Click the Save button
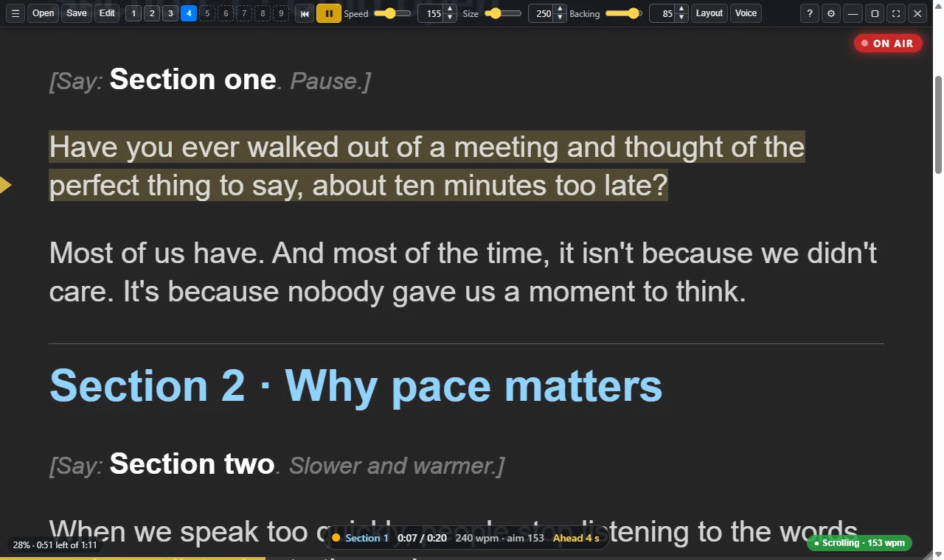The height and width of the screenshot is (560, 944). 77,13
